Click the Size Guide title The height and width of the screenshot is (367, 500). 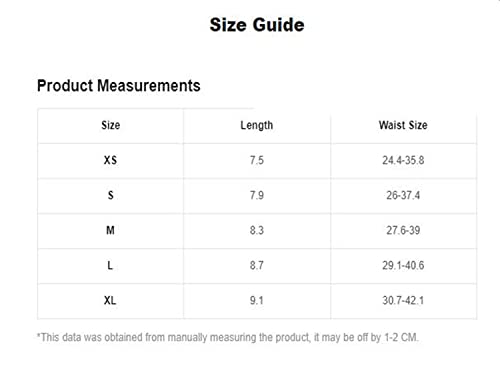[257, 25]
